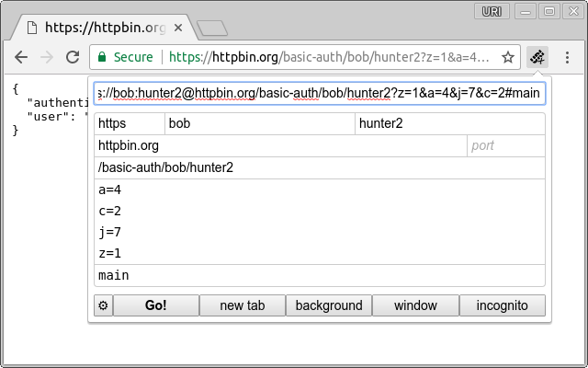Close the browser window
This screenshot has height=368, width=588.
click(x=573, y=11)
